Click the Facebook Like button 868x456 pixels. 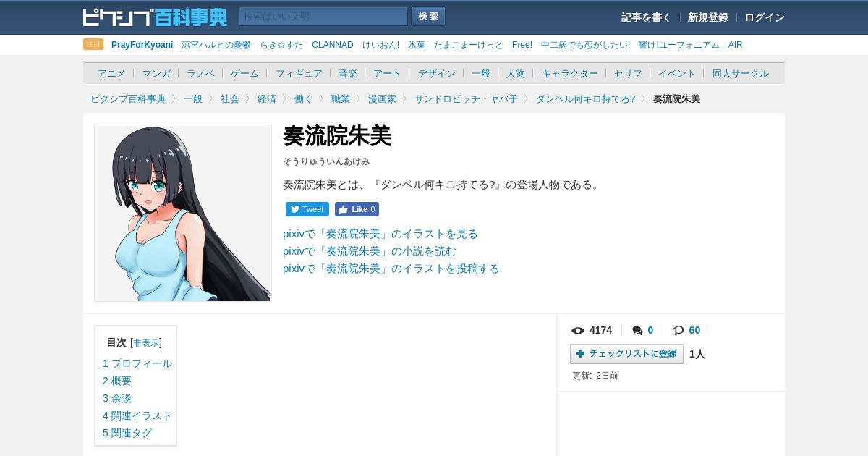pyautogui.click(x=357, y=209)
